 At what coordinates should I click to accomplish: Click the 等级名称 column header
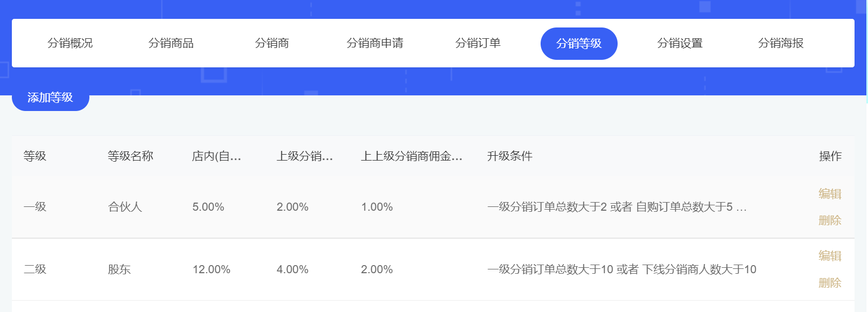click(130, 156)
